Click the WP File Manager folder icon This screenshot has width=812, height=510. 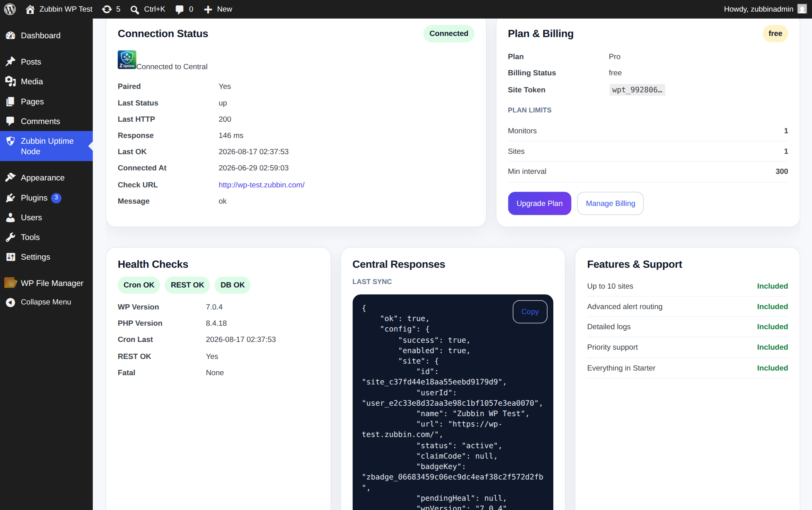[11, 283]
